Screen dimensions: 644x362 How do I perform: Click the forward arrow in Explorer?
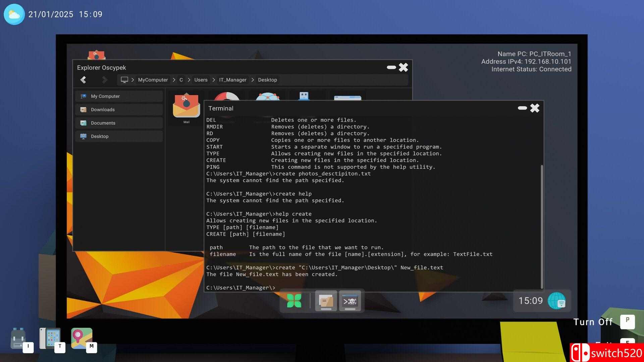click(105, 80)
